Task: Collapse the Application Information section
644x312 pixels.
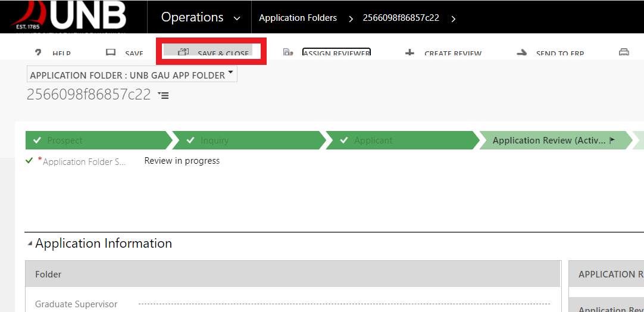Action: [30, 244]
